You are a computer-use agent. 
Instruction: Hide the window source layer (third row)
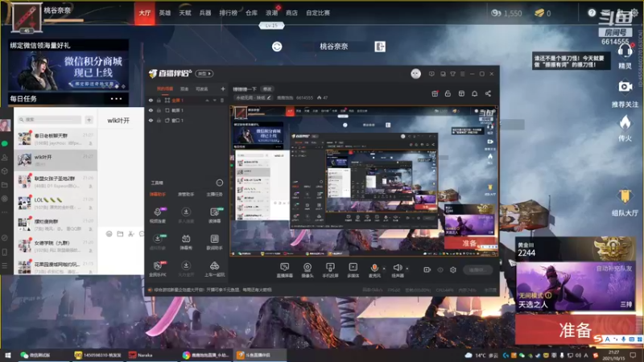point(151,120)
